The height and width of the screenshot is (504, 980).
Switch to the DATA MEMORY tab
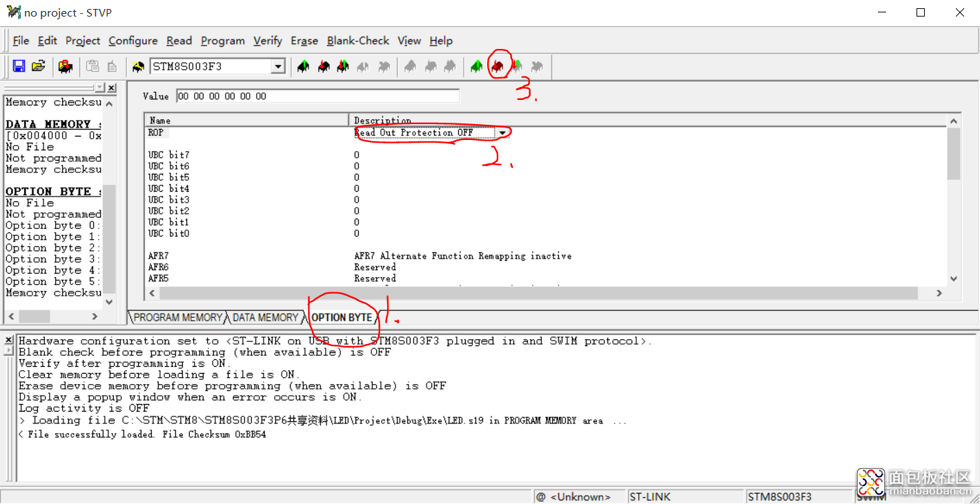(x=266, y=317)
